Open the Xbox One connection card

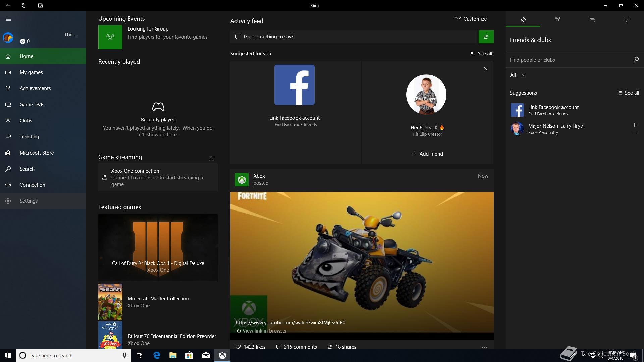point(158,177)
